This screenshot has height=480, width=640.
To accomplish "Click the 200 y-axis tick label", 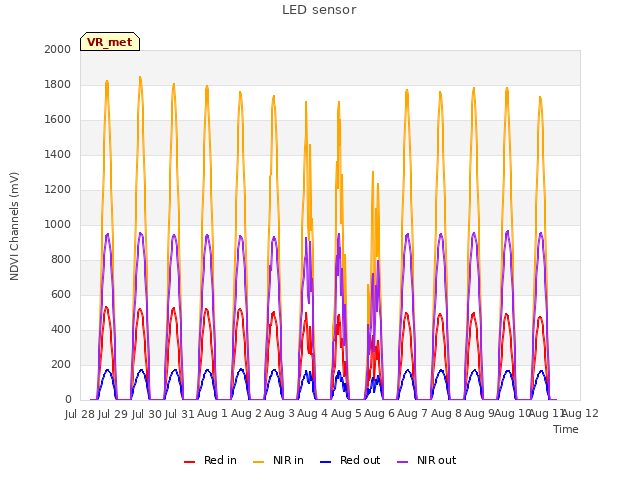I will click(61, 364).
